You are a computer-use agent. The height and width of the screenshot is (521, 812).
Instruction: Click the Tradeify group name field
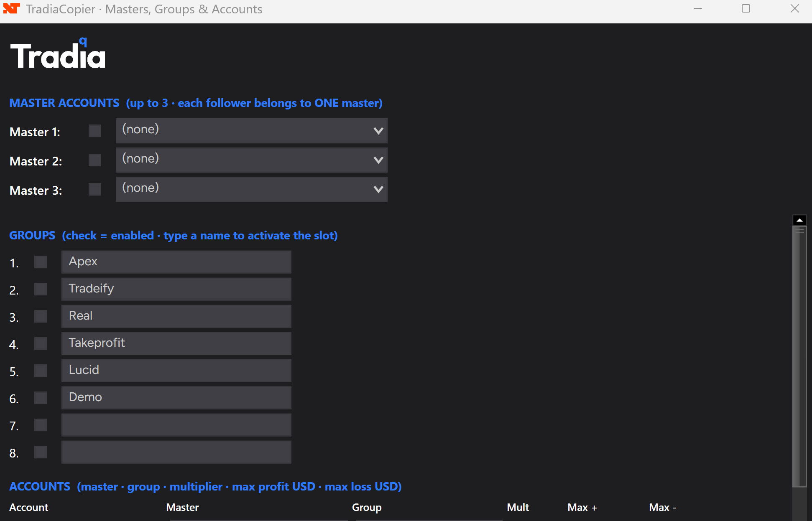coord(176,289)
